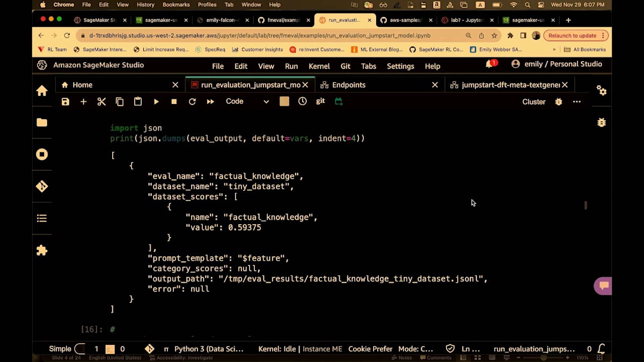Viewport: 644px width, 362px height.
Task: Open the Home icon in SageMaker sidebar
Action: point(42,91)
